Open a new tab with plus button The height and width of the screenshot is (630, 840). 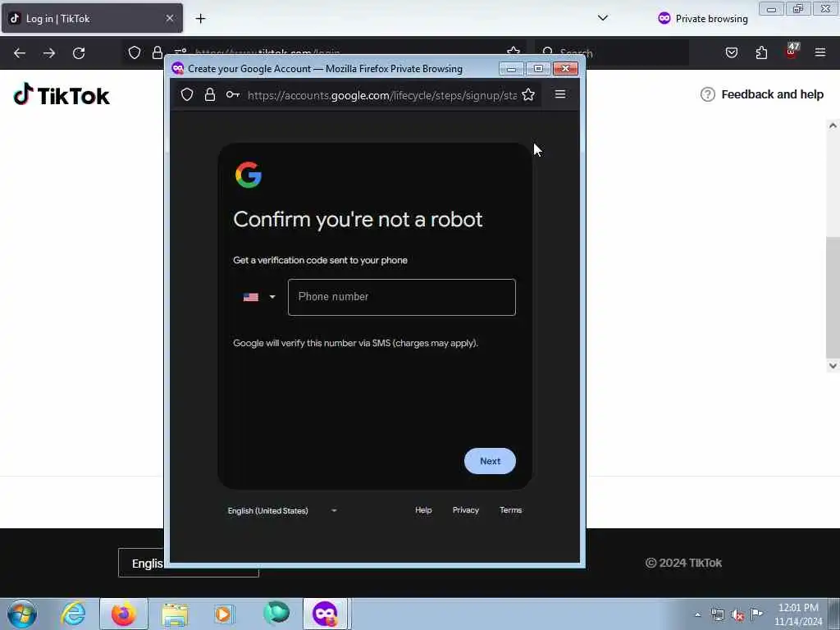pyautogui.click(x=200, y=19)
